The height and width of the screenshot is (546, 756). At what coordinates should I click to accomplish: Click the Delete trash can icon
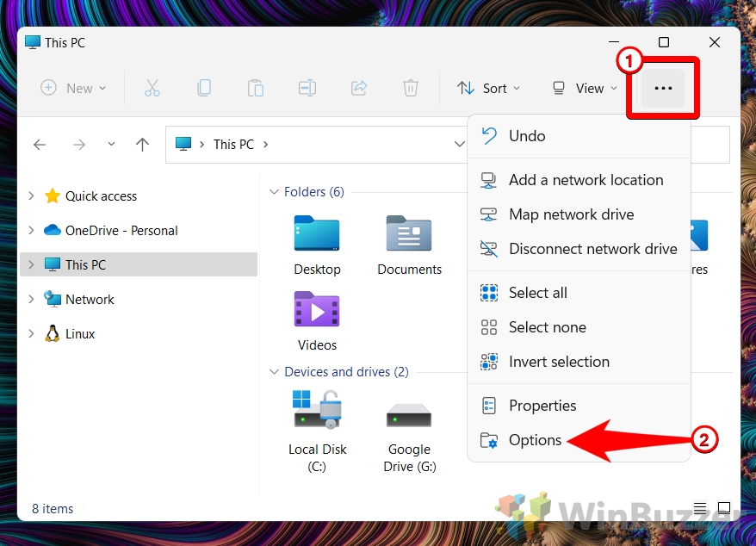click(411, 88)
